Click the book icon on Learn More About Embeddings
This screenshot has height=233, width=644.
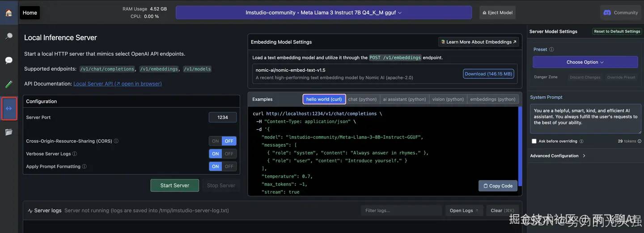point(443,42)
